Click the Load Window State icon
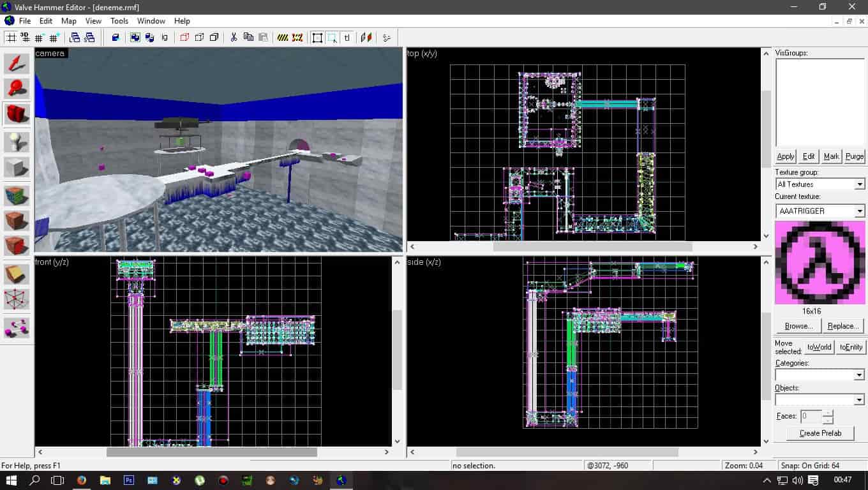868x490 pixels. point(75,38)
